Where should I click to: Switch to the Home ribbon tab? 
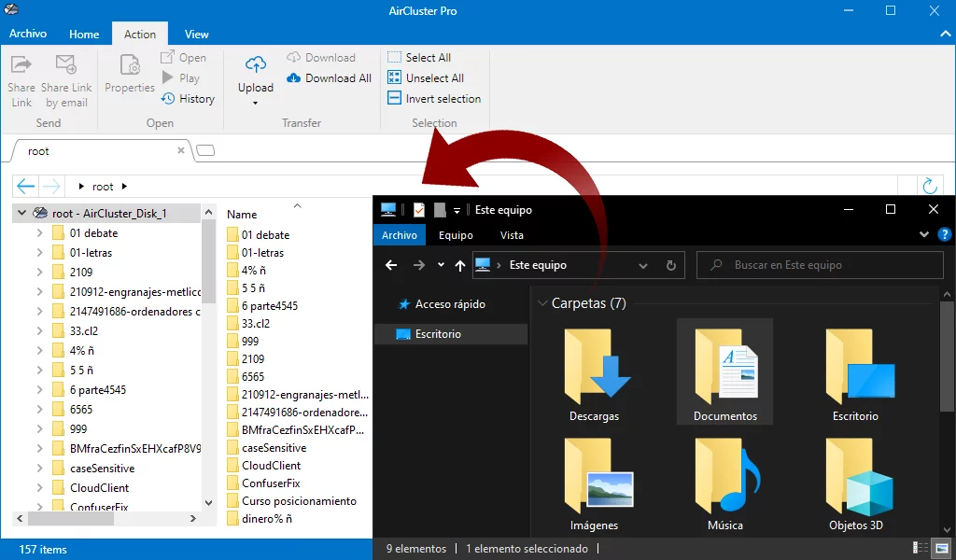point(84,35)
